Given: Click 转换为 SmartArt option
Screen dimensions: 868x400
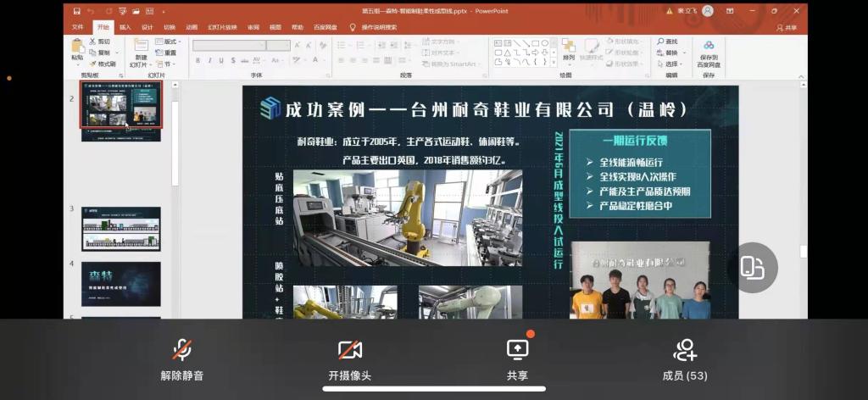Looking at the screenshot, I should click(x=449, y=64).
